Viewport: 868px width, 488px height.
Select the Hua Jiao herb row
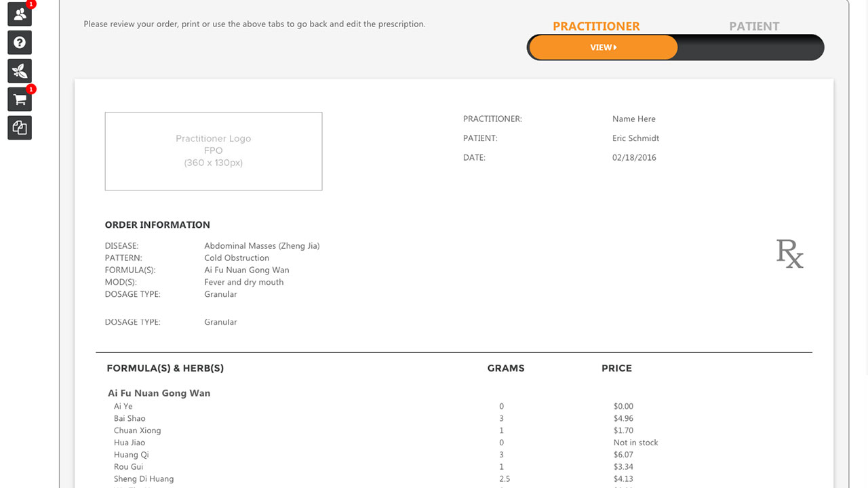click(x=387, y=443)
